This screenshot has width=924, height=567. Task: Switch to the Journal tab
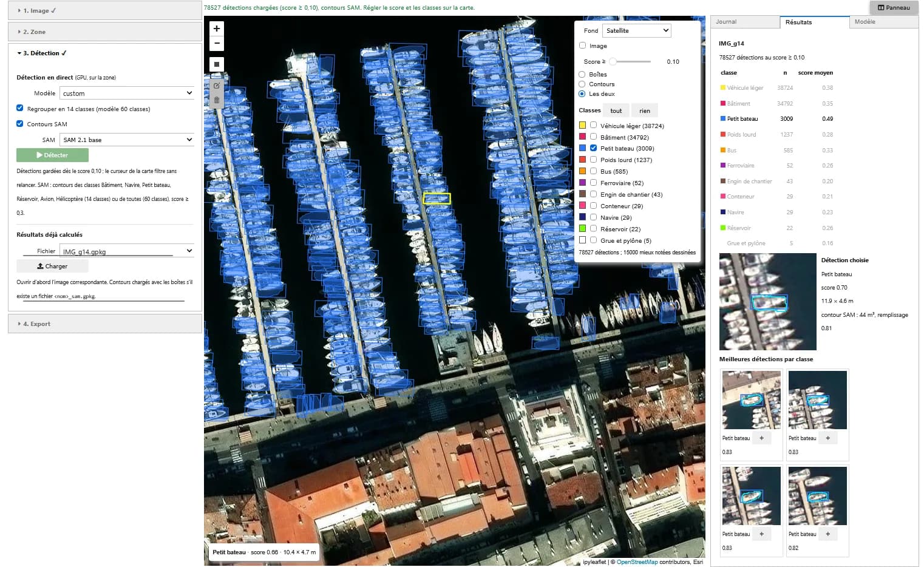pyautogui.click(x=745, y=22)
